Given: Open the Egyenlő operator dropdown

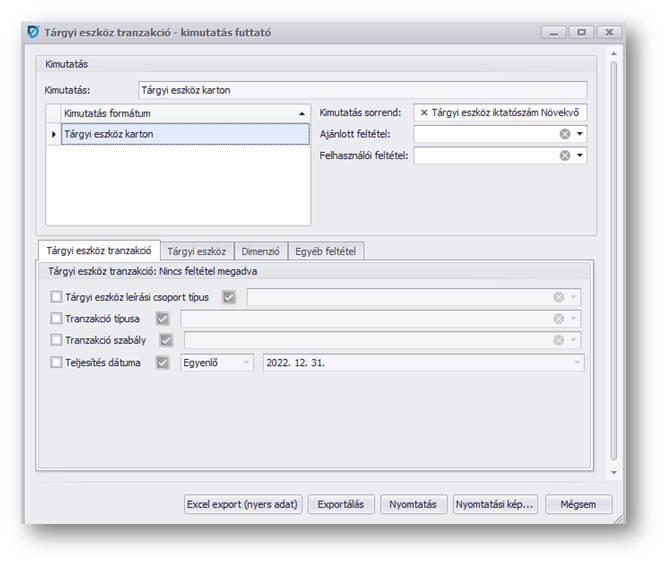Looking at the screenshot, I should coord(247,362).
